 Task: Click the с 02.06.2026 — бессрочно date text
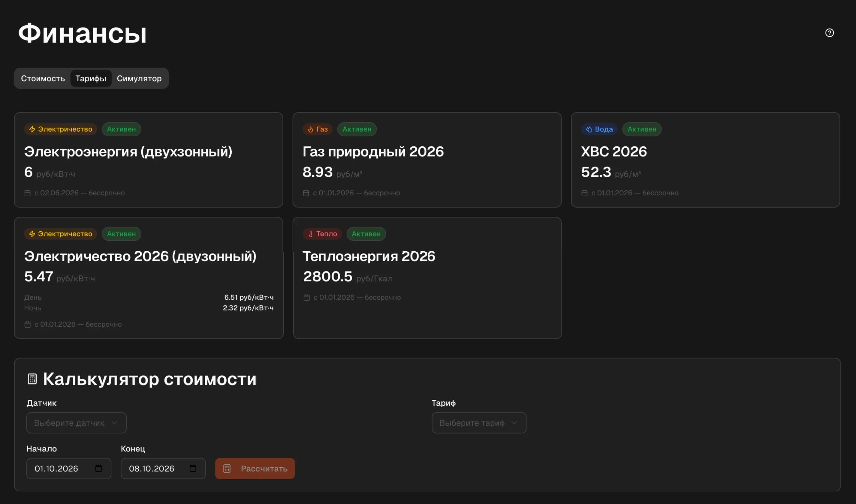(80, 193)
